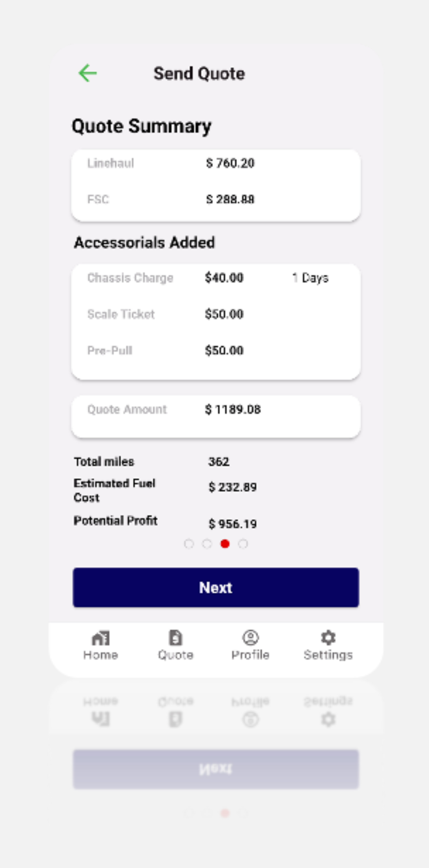
Task: Click the Quote Amount $1189.08 field
Action: 233,410
